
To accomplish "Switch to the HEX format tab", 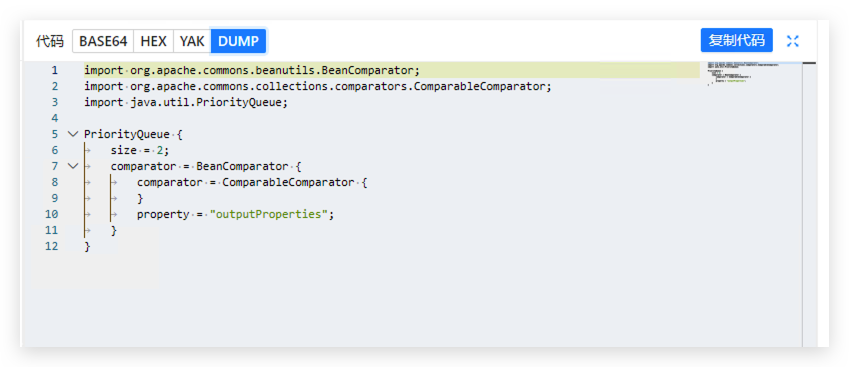I will coord(153,41).
